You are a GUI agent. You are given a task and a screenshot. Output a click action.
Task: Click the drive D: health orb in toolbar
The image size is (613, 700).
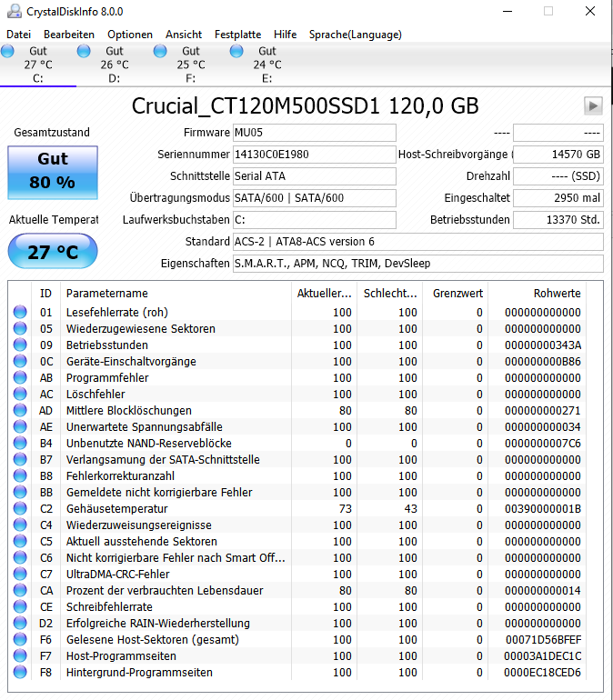click(84, 51)
